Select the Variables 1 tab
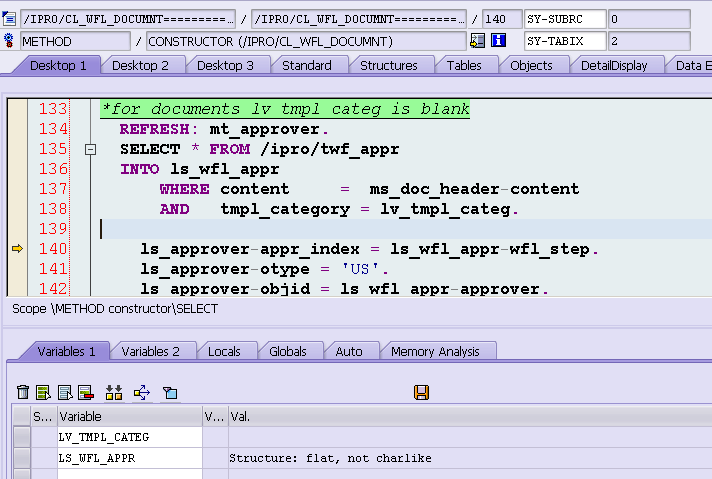The height and width of the screenshot is (479, 712). [x=67, y=351]
